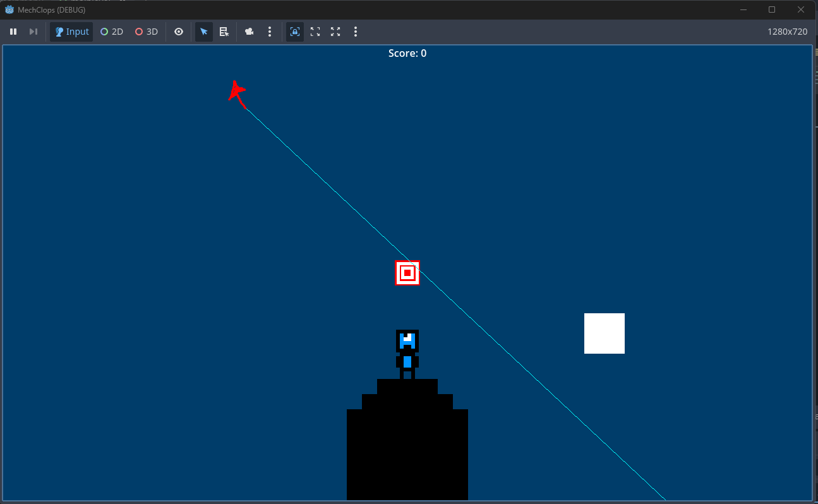818x504 pixels.
Task: Select the Input mode button
Action: (x=71, y=32)
